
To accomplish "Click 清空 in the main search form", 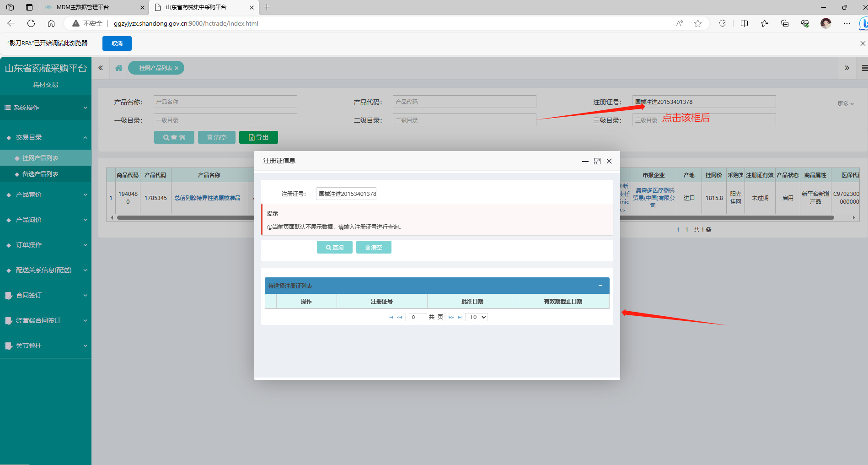I will pos(217,137).
